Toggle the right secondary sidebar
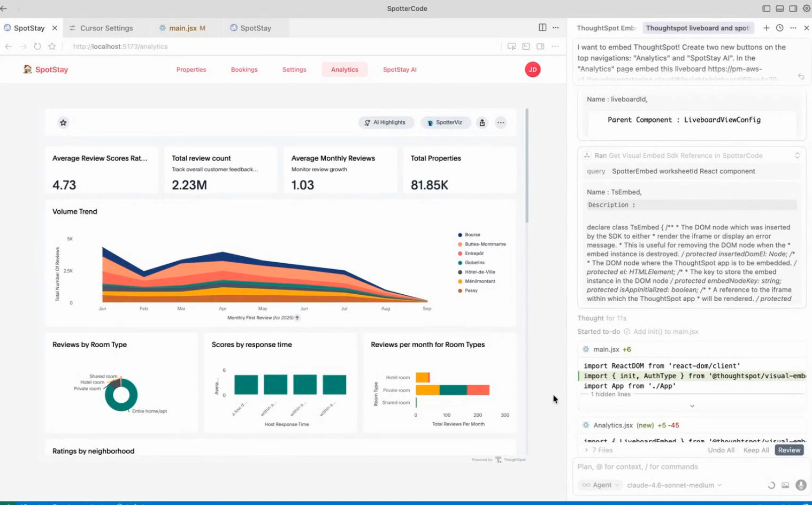This screenshot has width=812, height=505. [793, 9]
